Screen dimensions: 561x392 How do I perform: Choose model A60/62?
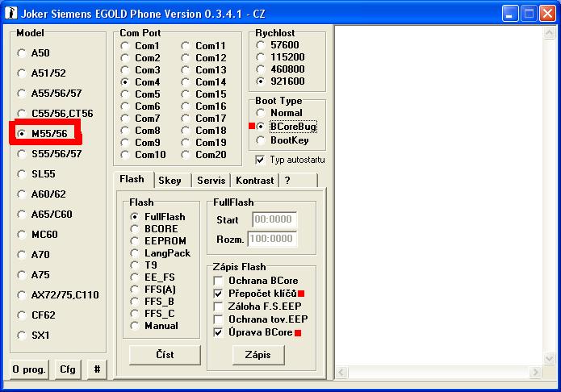point(22,194)
